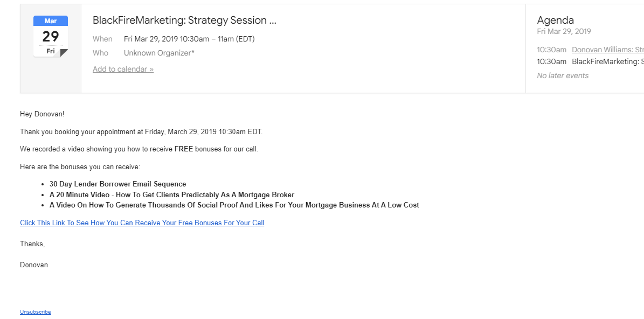Click the Add to calendar link
Image resolution: width=644 pixels, height=319 pixels.
coord(123,69)
